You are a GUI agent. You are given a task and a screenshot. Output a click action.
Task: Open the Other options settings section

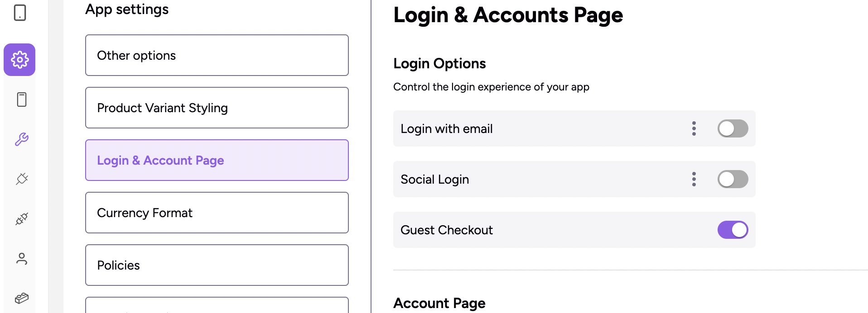click(x=217, y=55)
